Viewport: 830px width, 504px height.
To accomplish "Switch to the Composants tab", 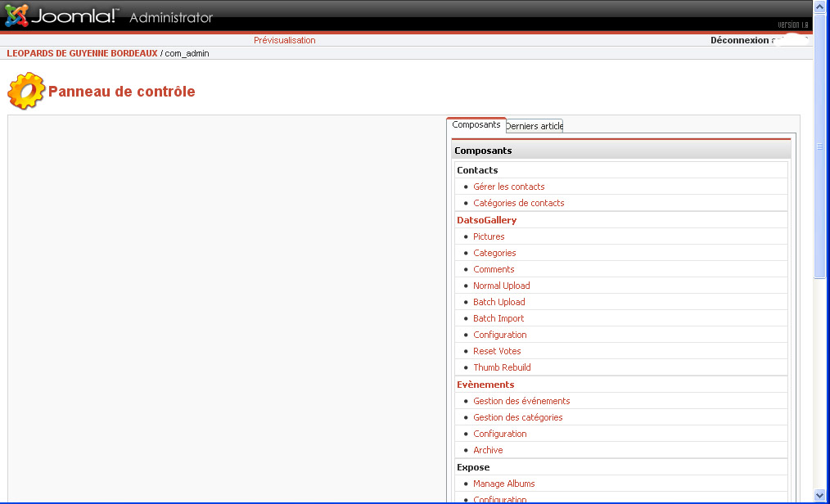I will click(x=476, y=125).
